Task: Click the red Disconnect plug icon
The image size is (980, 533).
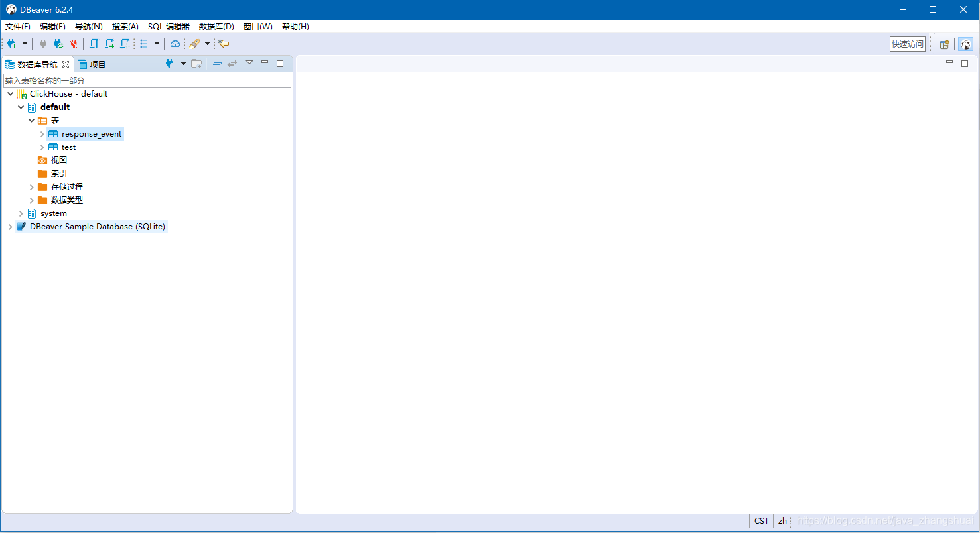Action: coord(74,44)
